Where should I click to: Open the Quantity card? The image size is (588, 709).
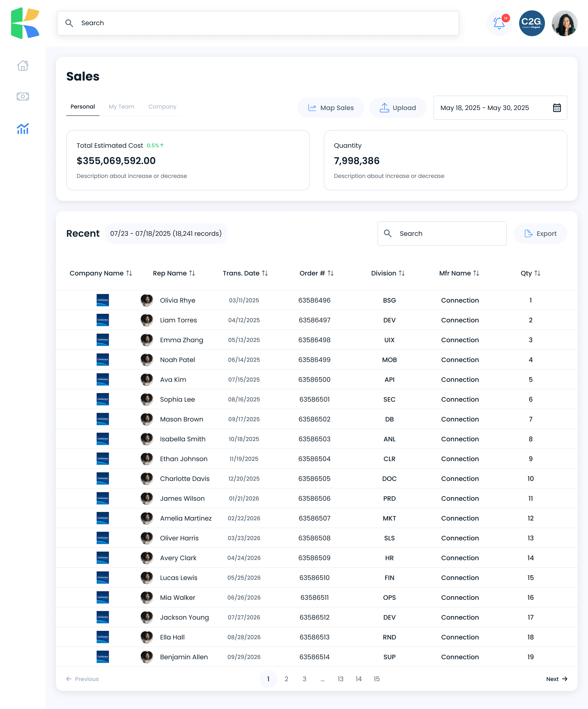click(x=445, y=160)
